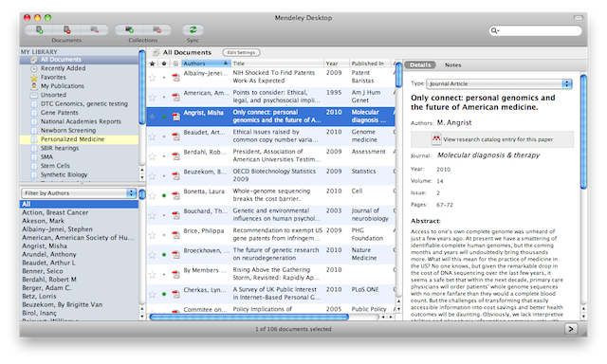Click the window toolbar toggle pill button
The height and width of the screenshot is (364, 607).
(578, 17)
